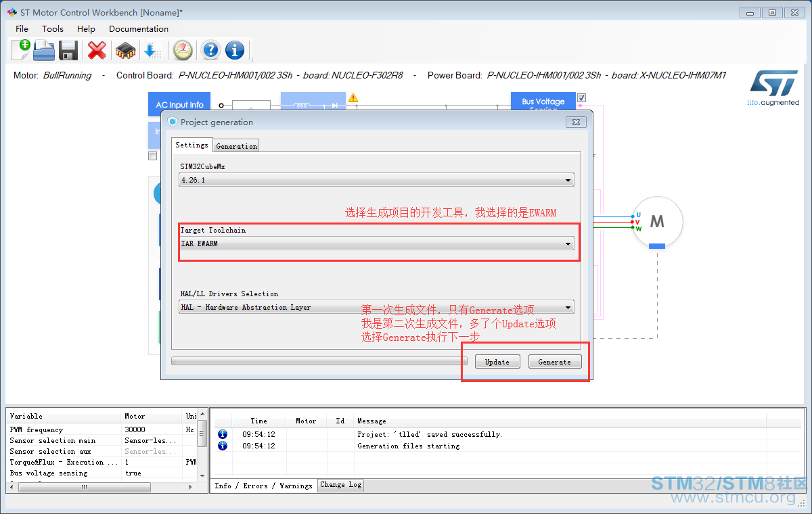Click the Motor name BullRunning
812x514 pixels.
(67, 75)
